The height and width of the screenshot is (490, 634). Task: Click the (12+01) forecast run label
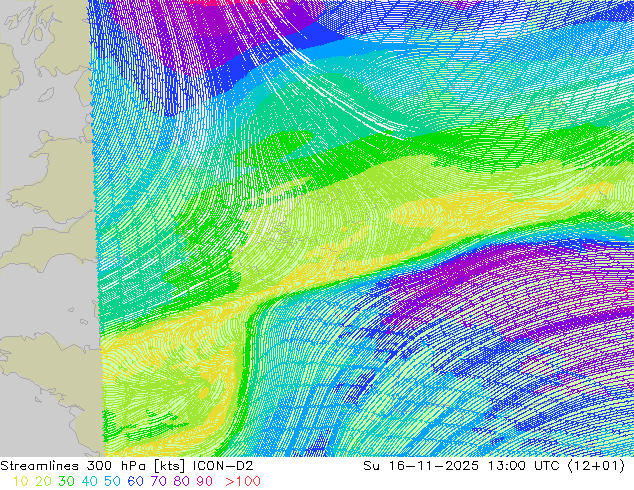point(596,466)
